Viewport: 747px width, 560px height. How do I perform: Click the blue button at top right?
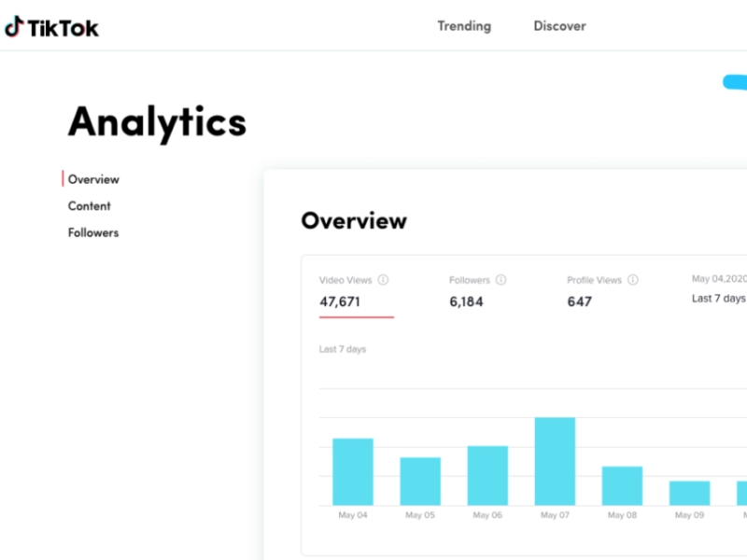point(735,82)
